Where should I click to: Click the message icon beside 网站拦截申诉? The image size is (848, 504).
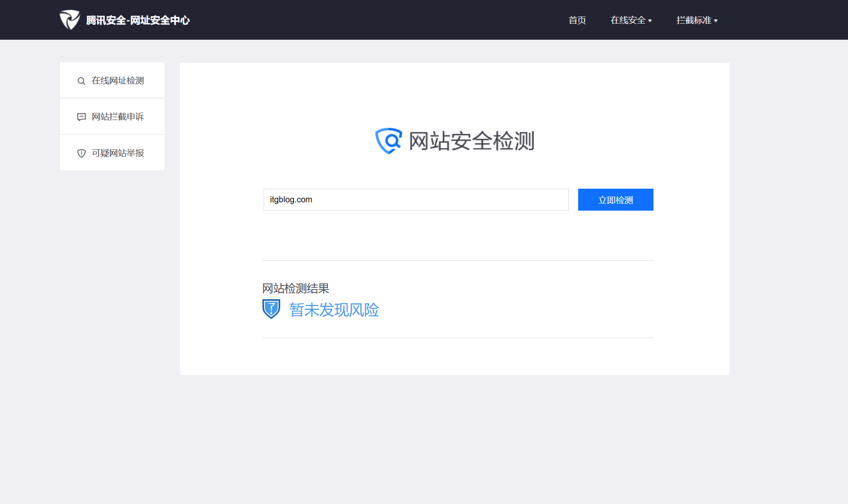[x=82, y=117]
